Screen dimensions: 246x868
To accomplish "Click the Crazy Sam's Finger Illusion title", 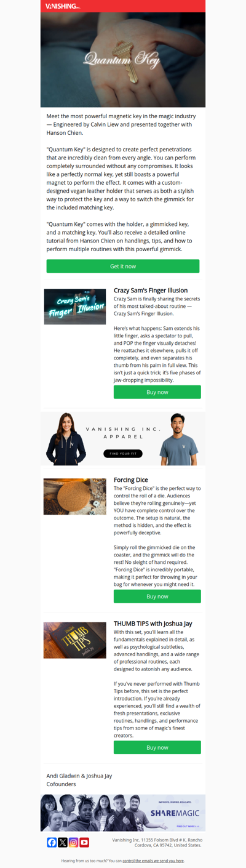I will click(x=151, y=290).
